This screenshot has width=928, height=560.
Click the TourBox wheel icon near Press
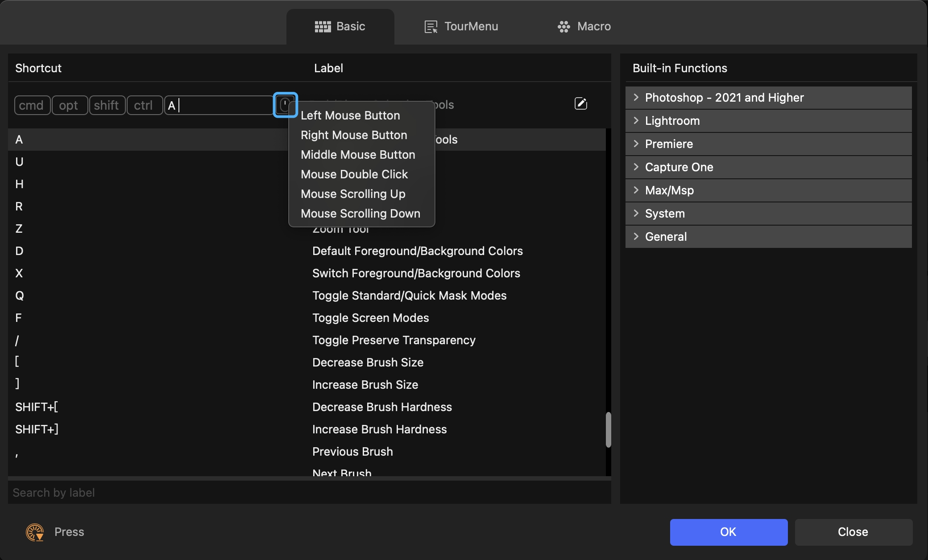[35, 532]
